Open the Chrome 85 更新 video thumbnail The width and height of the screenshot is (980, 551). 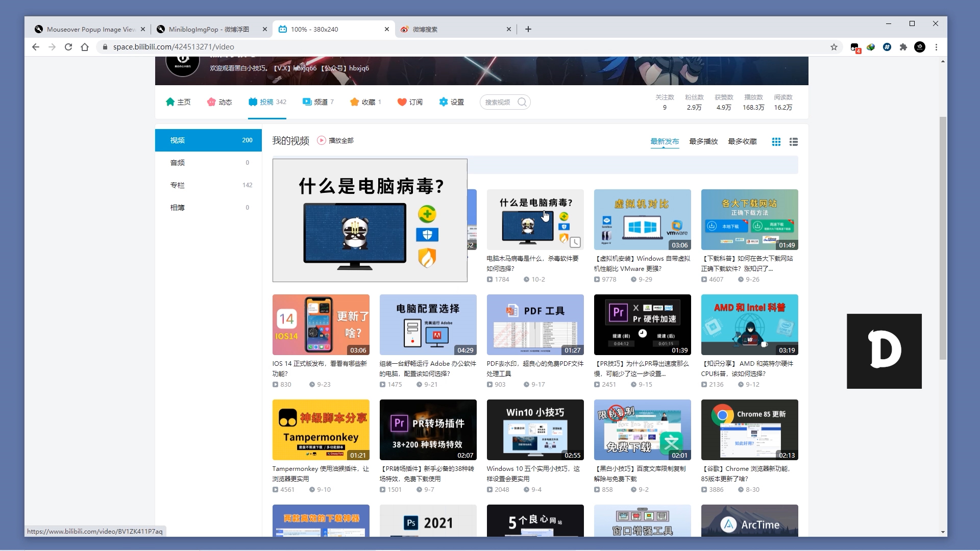pos(749,430)
